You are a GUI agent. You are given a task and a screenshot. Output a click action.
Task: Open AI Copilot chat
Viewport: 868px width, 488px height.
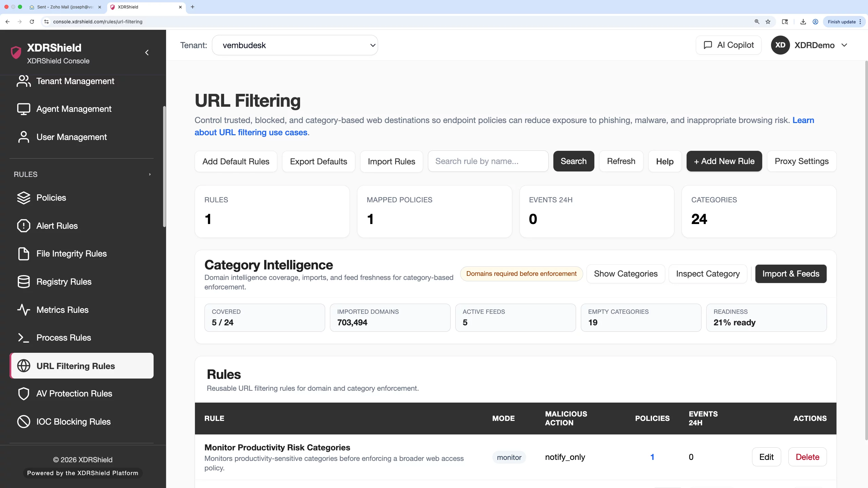[x=728, y=45]
